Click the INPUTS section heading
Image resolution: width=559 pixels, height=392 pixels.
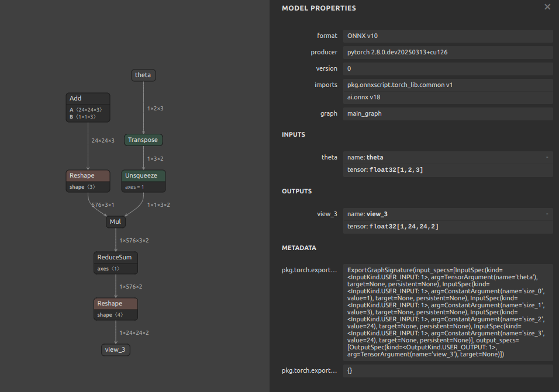pyautogui.click(x=294, y=134)
